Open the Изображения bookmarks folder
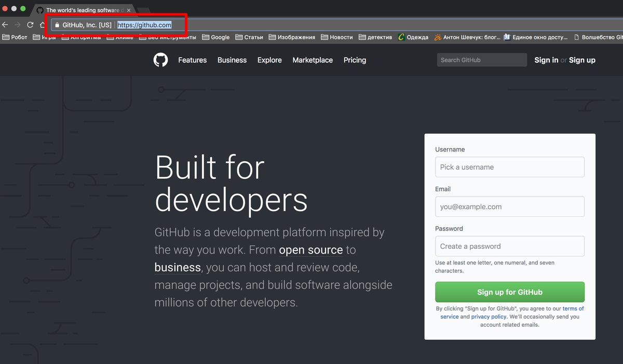This screenshot has height=364, width=623. 292,37
